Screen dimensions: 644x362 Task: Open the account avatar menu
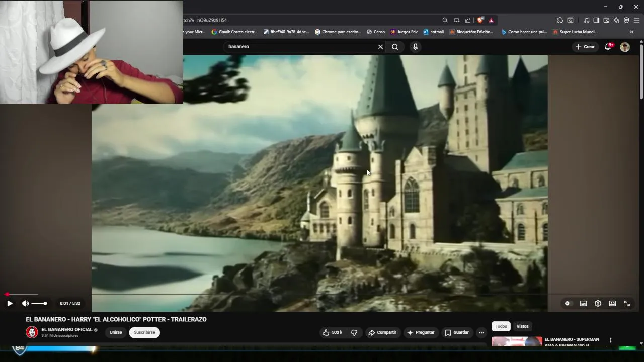pos(625,47)
